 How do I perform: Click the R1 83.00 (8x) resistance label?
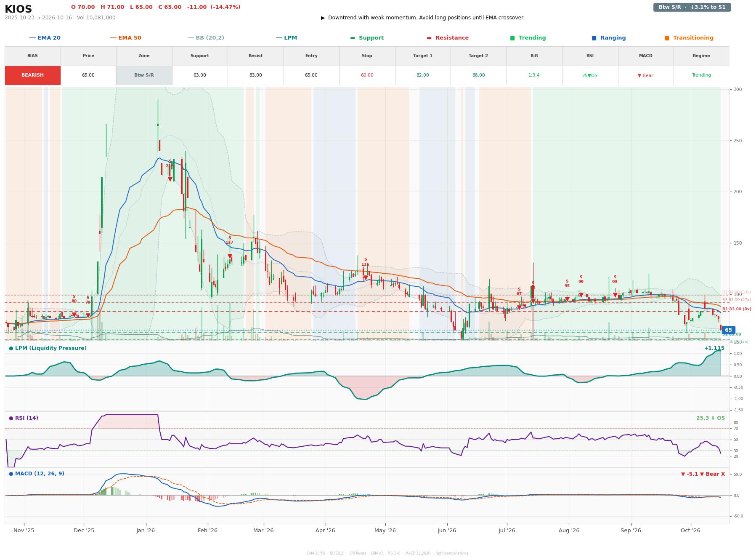737,309
